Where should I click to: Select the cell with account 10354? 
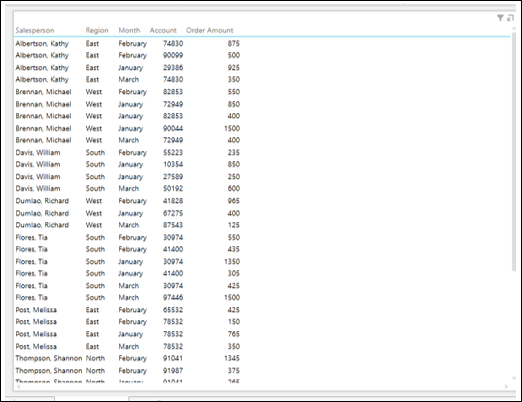(173, 164)
